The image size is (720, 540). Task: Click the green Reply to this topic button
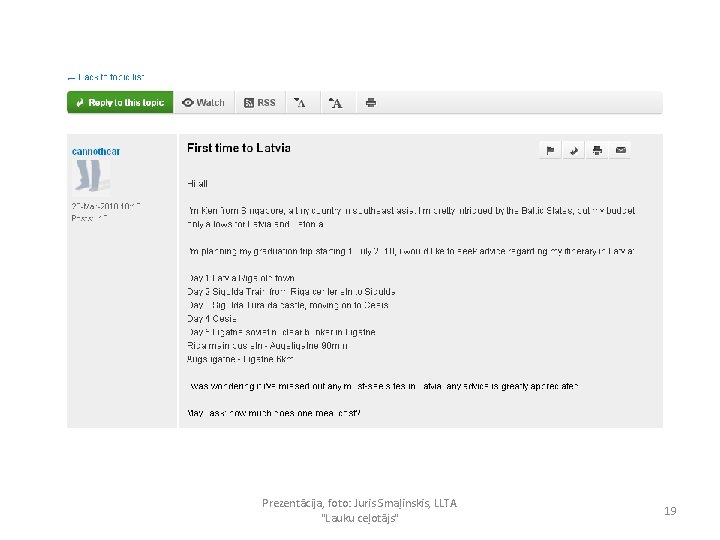(x=120, y=102)
